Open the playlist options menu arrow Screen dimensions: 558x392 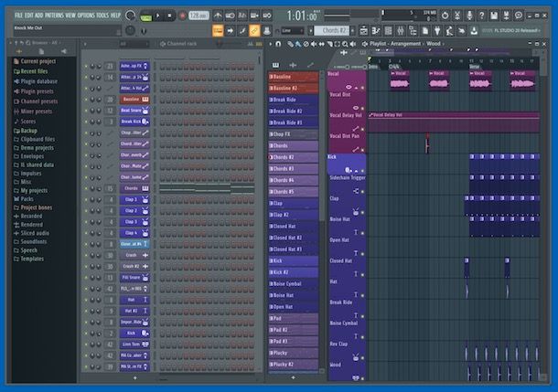(271, 44)
